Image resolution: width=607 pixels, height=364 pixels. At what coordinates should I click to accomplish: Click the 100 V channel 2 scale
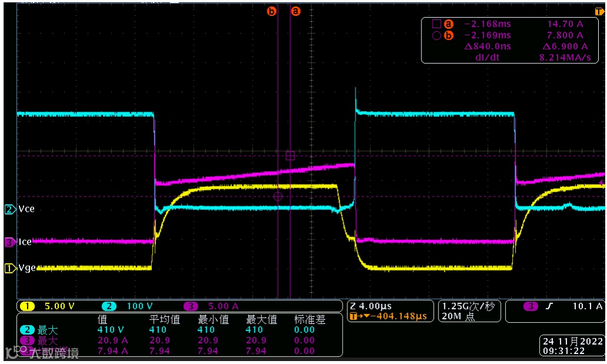click(140, 306)
